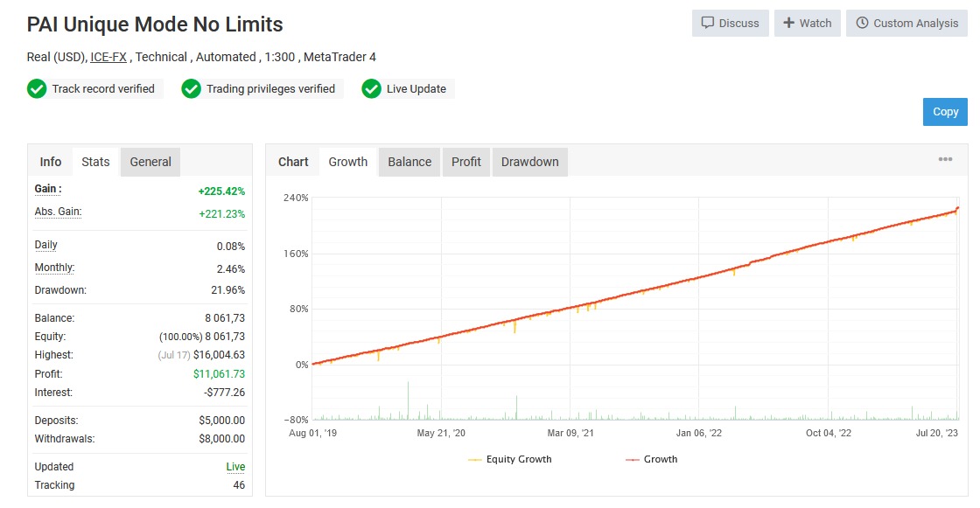Click the Trading privileges verified checkmark icon

(x=191, y=89)
